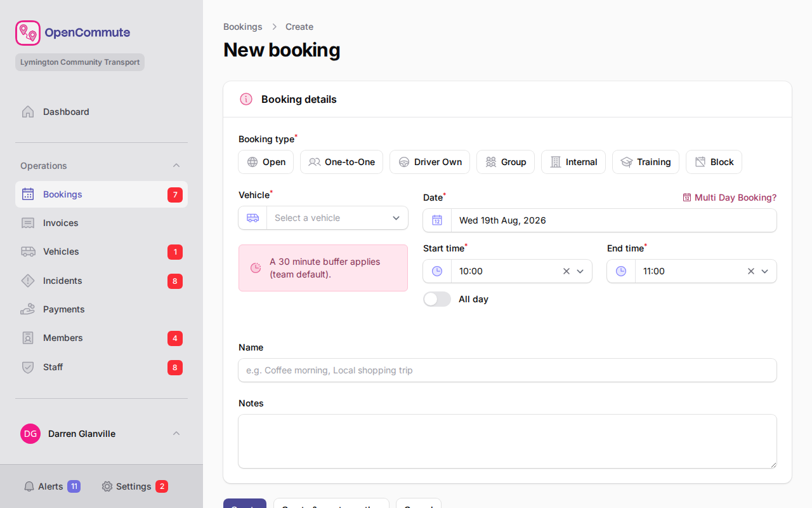Select the Driver Own booking type
812x508 pixels.
click(429, 162)
